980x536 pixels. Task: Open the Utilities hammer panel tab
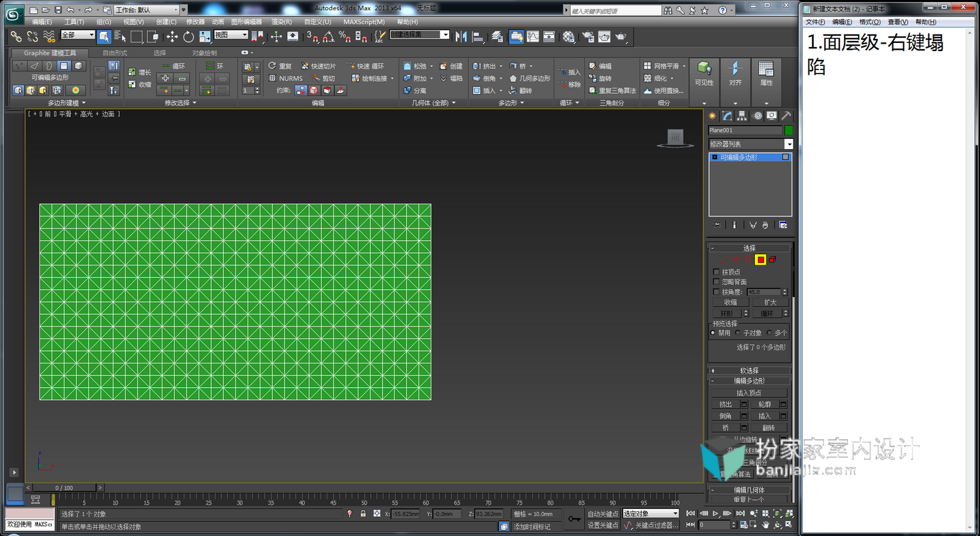[x=786, y=116]
